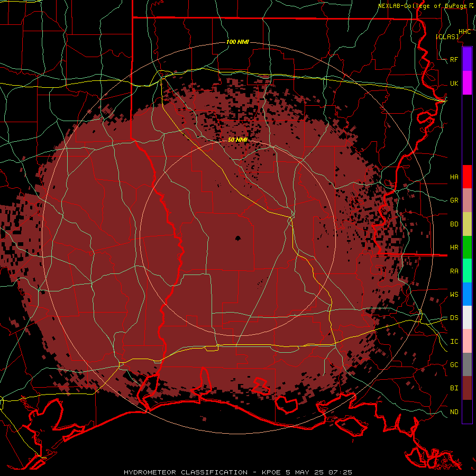Image resolution: width=476 pixels, height=476 pixels.
Task: Select the GR pinkish legend swatch
Action: coord(467,200)
